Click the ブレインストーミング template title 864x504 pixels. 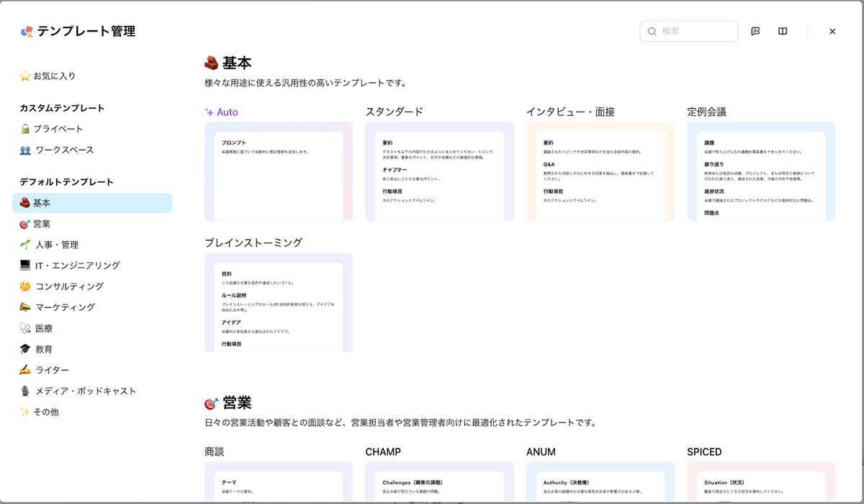253,243
